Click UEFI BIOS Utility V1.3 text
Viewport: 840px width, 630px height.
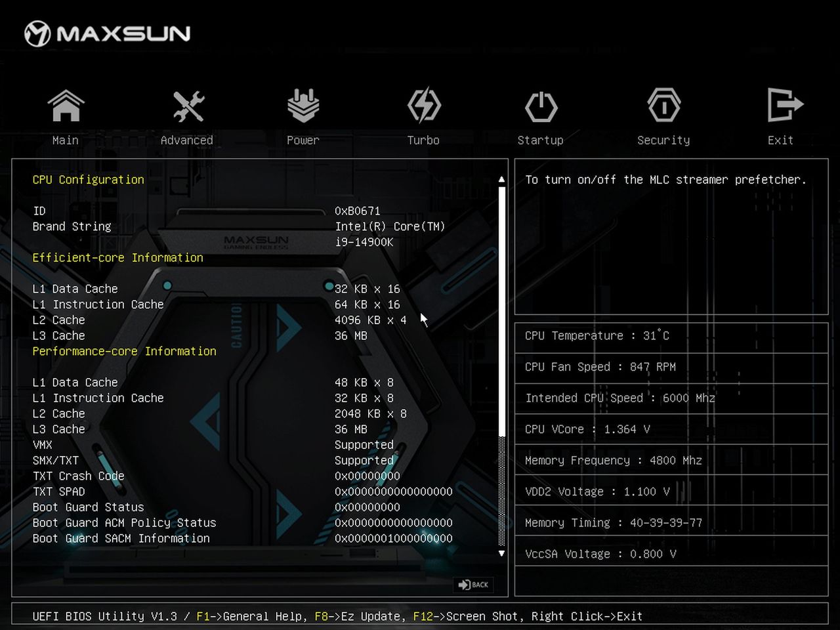[105, 616]
